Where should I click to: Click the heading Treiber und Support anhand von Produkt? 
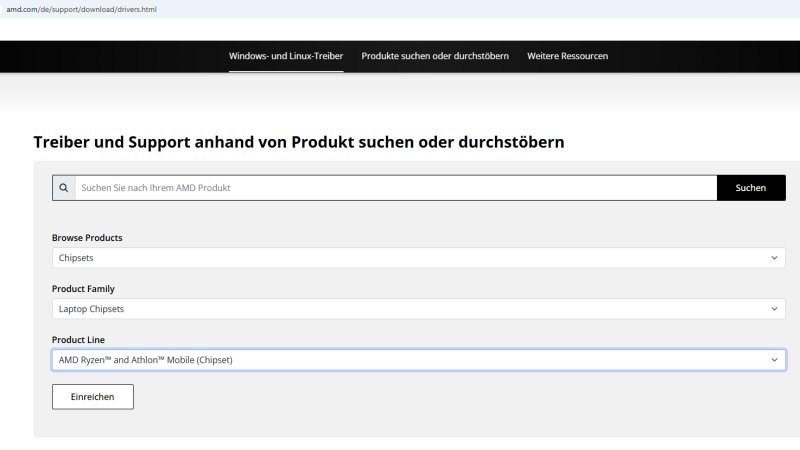coord(299,142)
